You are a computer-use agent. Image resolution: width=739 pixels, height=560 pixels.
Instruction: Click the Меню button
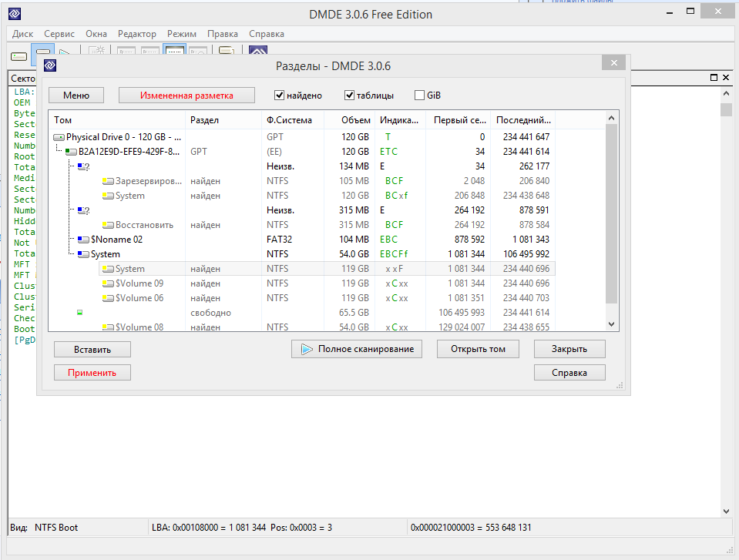(76, 96)
